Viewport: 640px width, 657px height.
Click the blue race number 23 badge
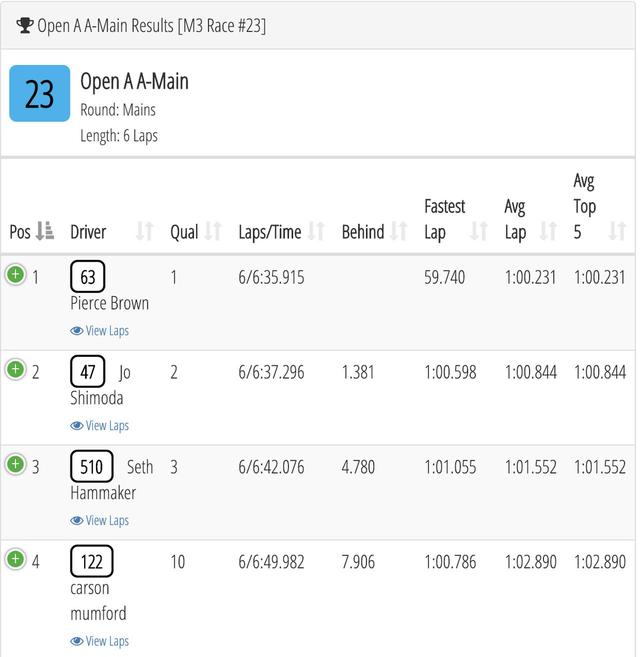(40, 93)
